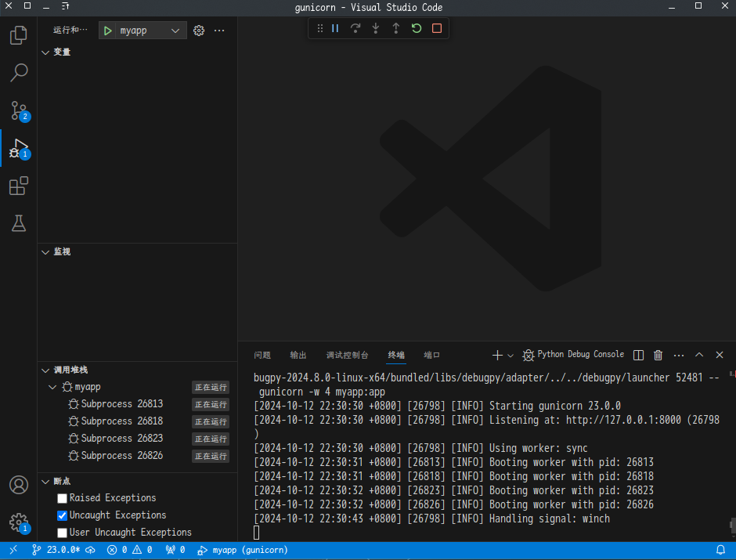Open the myapp debug configuration dropdown
The height and width of the screenshot is (560, 736).
(150, 31)
